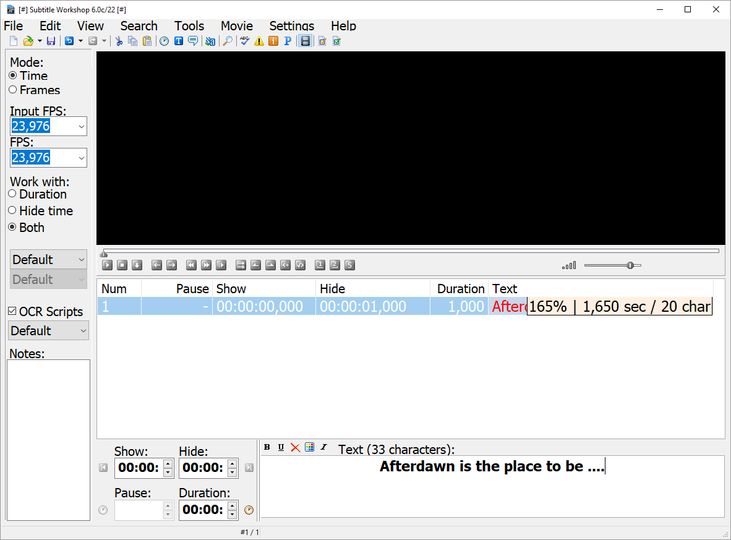The image size is (731, 540).
Task: Click the subtitle text edit box
Action: (x=492, y=487)
